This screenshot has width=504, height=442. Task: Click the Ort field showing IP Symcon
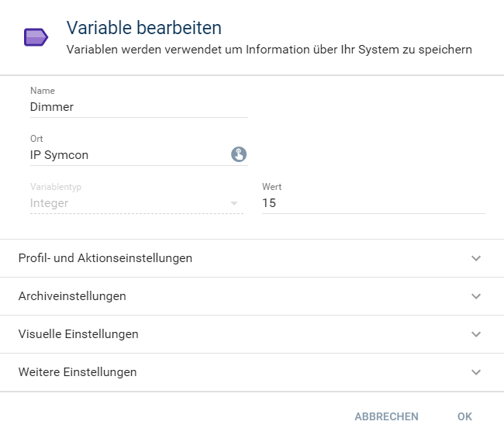139,155
